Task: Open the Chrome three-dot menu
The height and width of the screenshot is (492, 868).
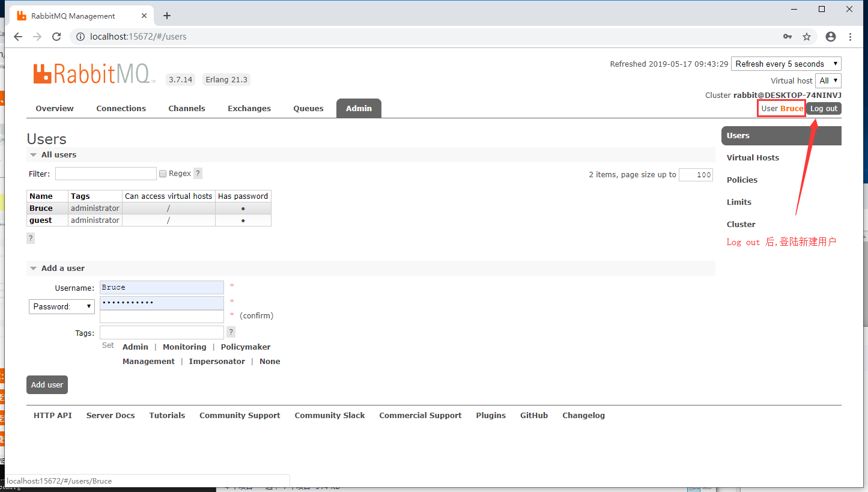Action: point(850,37)
